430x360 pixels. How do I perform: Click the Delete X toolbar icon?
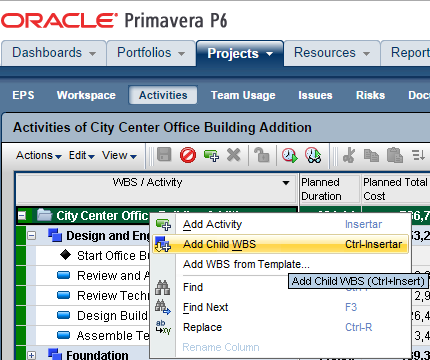tap(234, 155)
